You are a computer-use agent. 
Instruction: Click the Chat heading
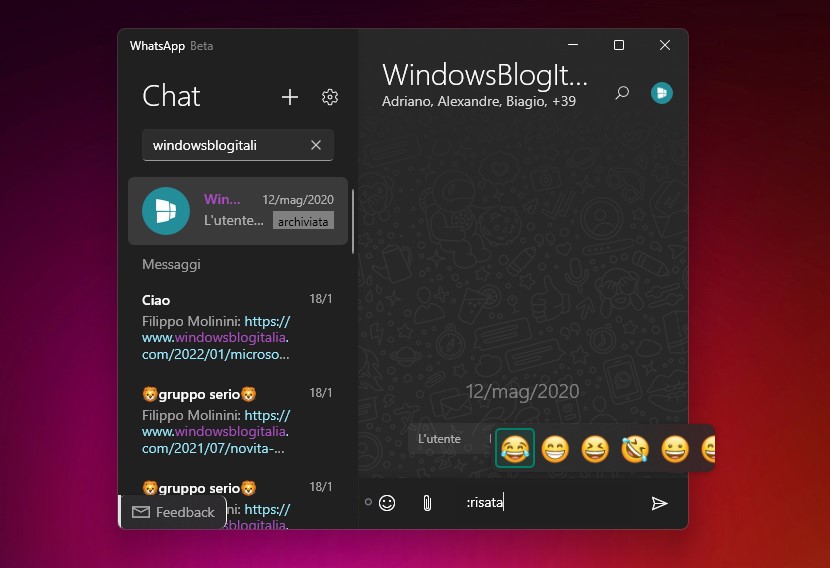click(x=171, y=96)
